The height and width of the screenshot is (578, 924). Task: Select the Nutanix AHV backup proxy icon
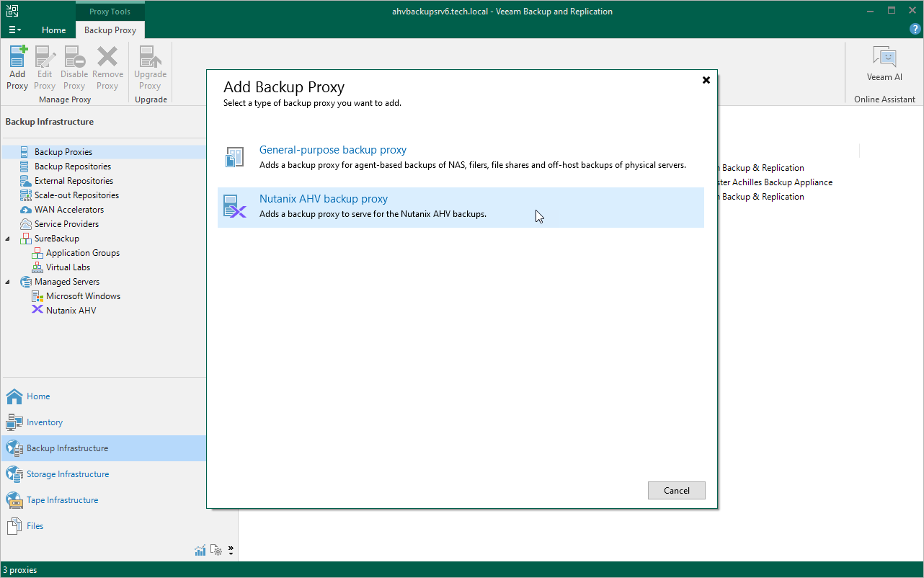(234, 205)
